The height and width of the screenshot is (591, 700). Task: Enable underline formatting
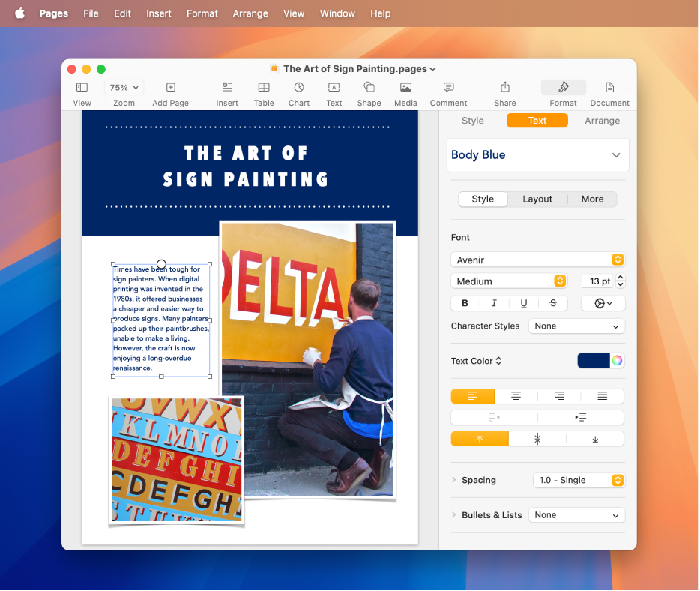pyautogui.click(x=523, y=303)
